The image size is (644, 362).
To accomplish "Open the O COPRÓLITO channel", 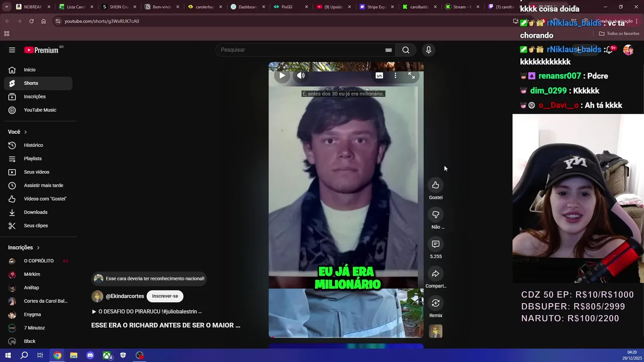I will coord(38,261).
